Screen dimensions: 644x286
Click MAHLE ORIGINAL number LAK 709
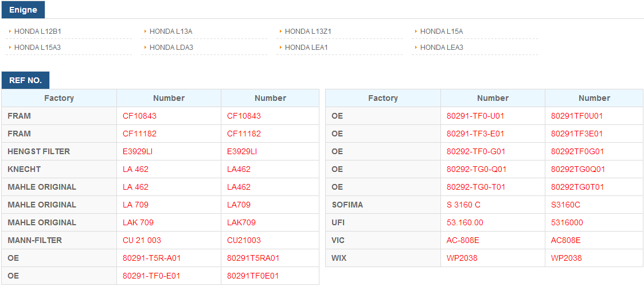click(138, 222)
